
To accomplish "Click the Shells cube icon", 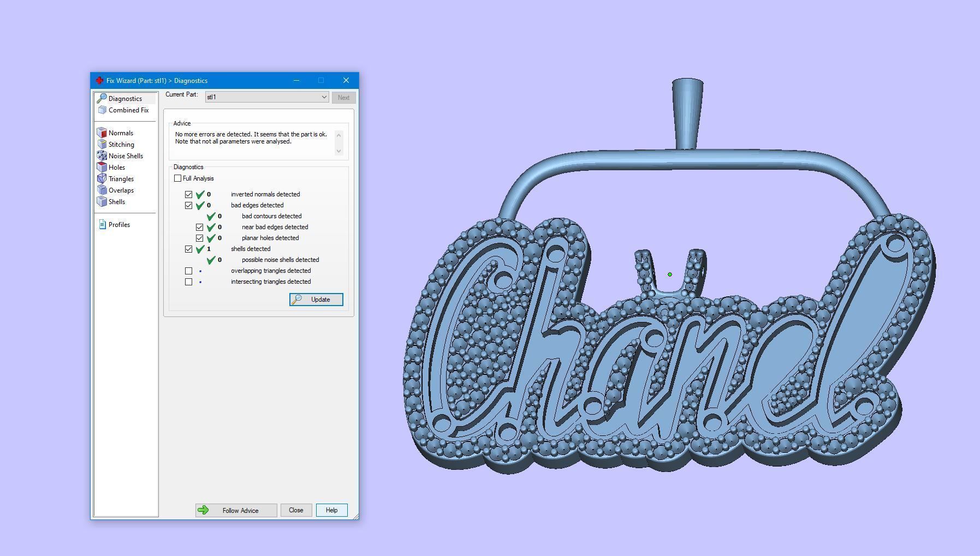I will pyautogui.click(x=102, y=202).
